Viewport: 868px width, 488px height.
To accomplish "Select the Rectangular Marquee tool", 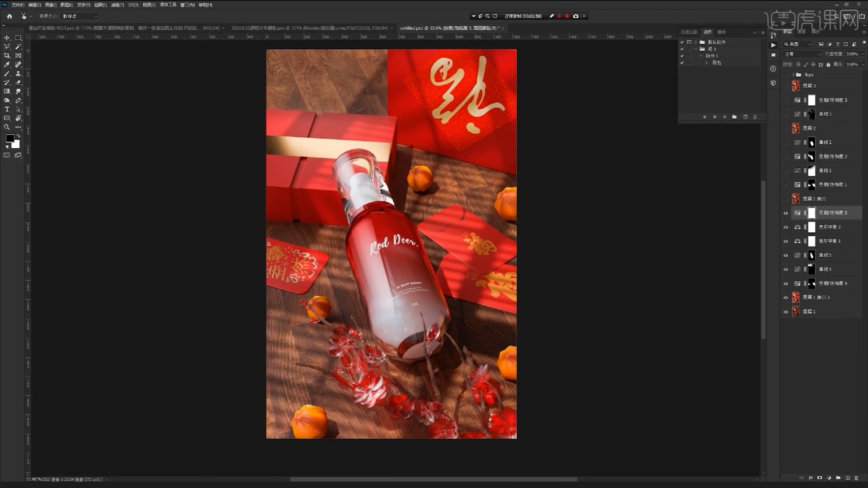I will coord(18,38).
